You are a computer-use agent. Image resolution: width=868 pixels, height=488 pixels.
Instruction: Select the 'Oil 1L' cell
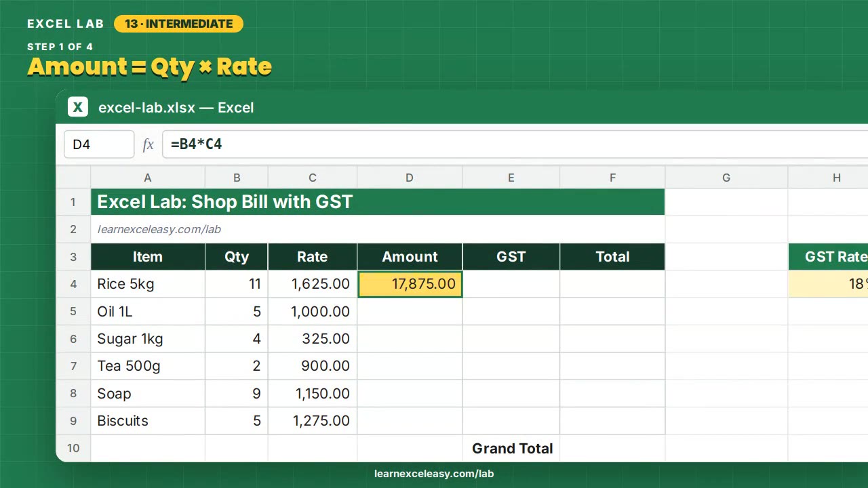148,312
